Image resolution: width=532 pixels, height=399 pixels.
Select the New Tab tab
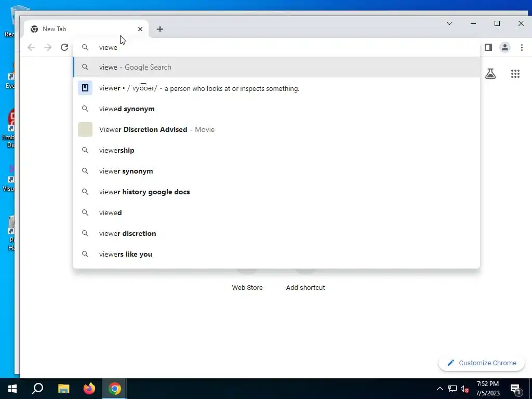86,29
